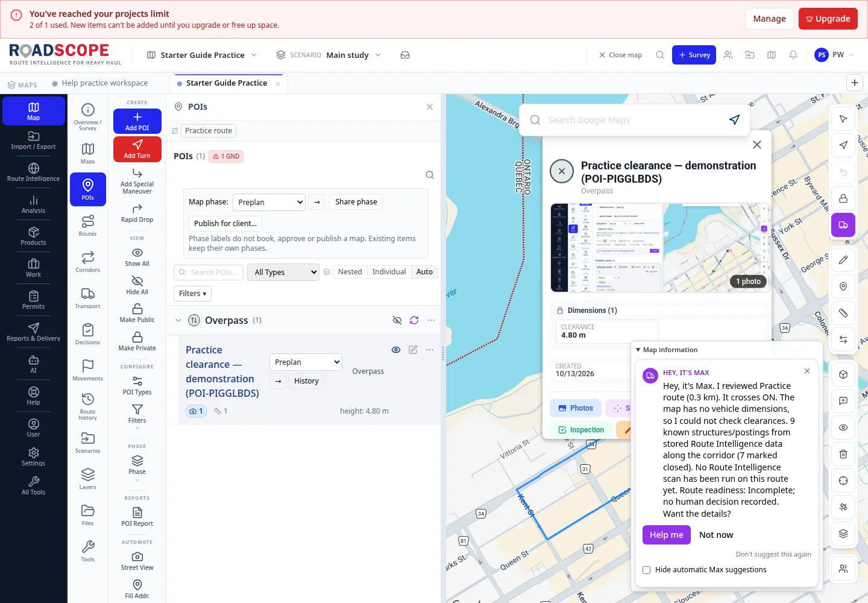Toggle the eye on Practice clearance POI
The width and height of the screenshot is (868, 603).
tap(396, 350)
